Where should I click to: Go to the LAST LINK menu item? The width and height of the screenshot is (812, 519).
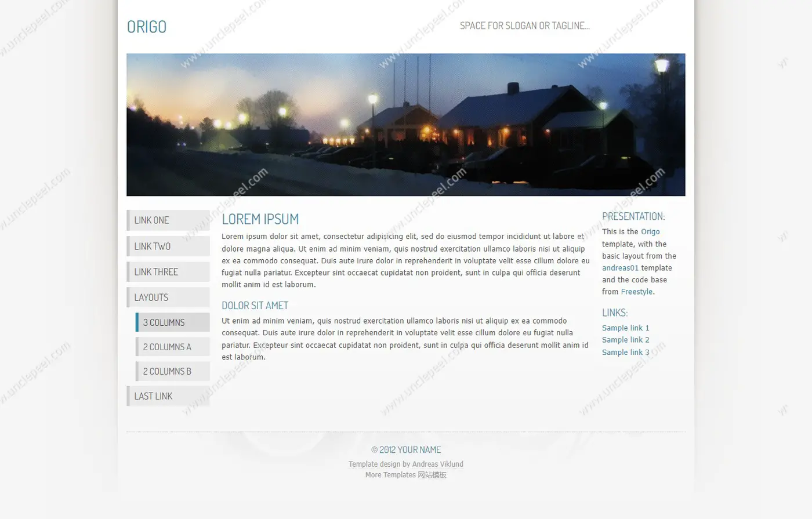(168, 396)
